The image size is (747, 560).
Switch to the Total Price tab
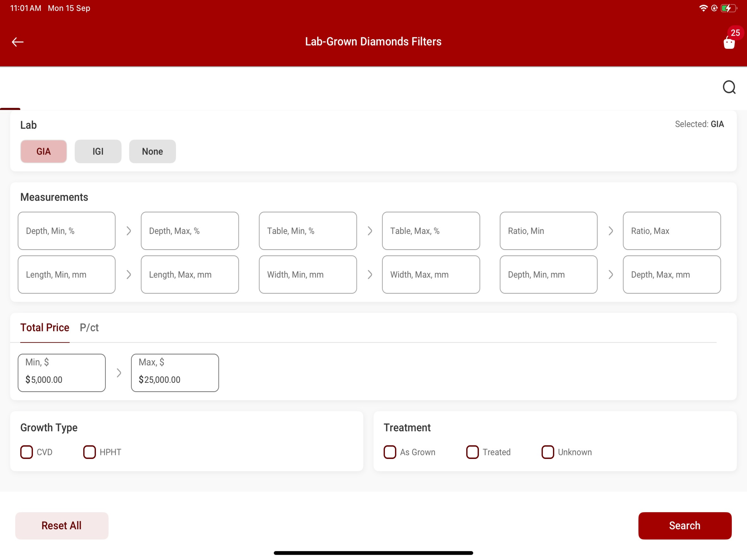[45, 327]
